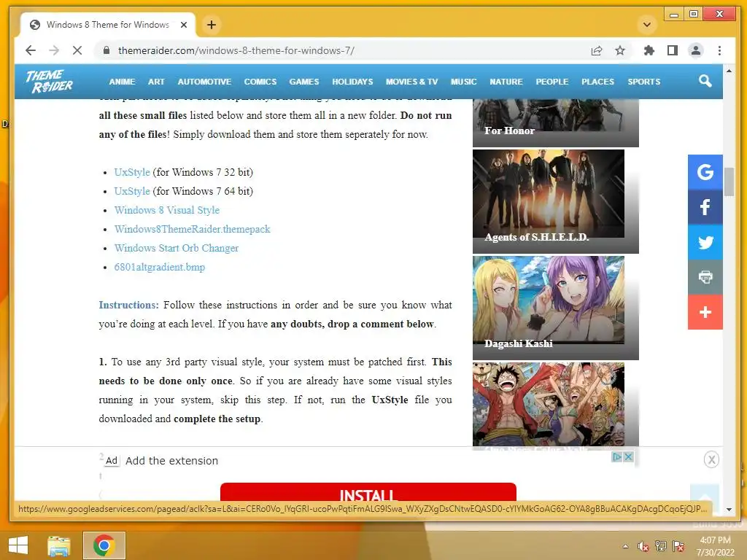The width and height of the screenshot is (747, 560).
Task: Open the SPORTS menu category
Action: (643, 82)
